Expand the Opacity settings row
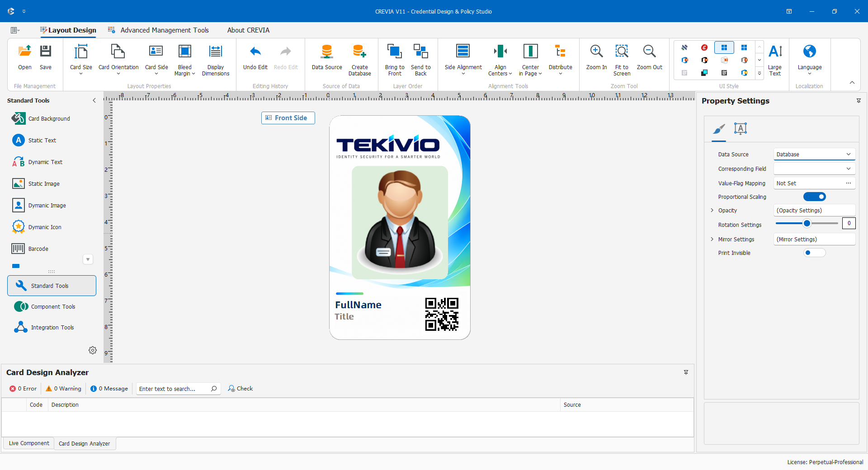 (712, 210)
